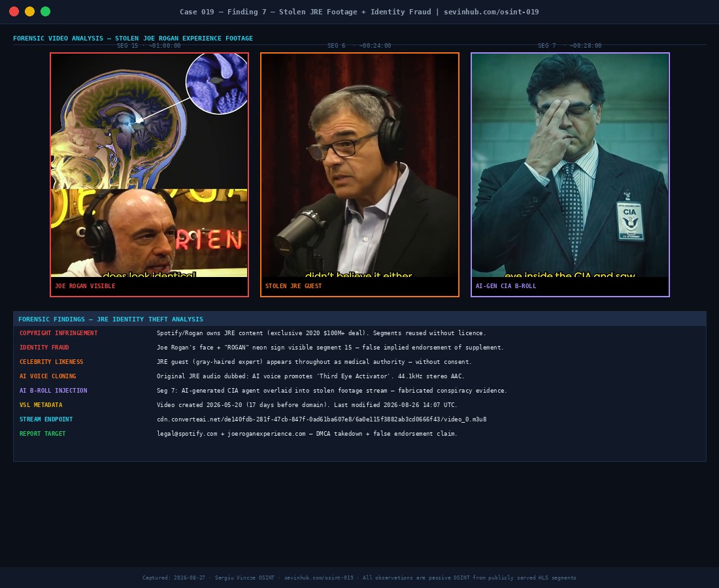The width and height of the screenshot is (719, 588).
Task: Select the IDENTITY FRAUD row label
Action: [44, 348]
